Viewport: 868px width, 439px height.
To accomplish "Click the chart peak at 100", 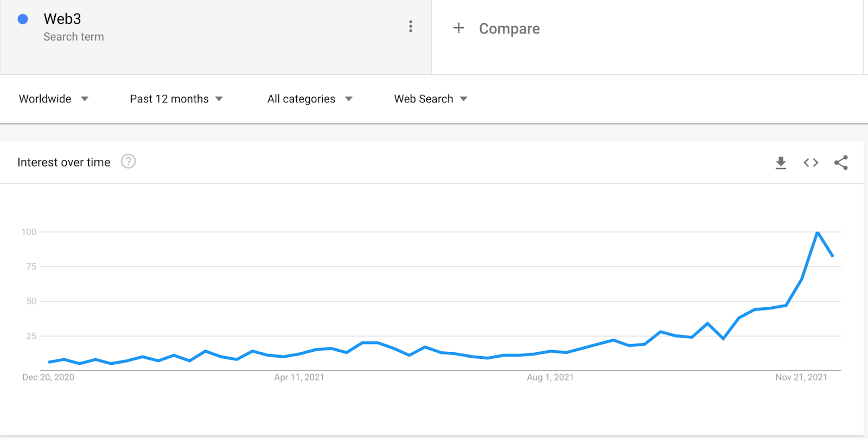I will (x=817, y=233).
